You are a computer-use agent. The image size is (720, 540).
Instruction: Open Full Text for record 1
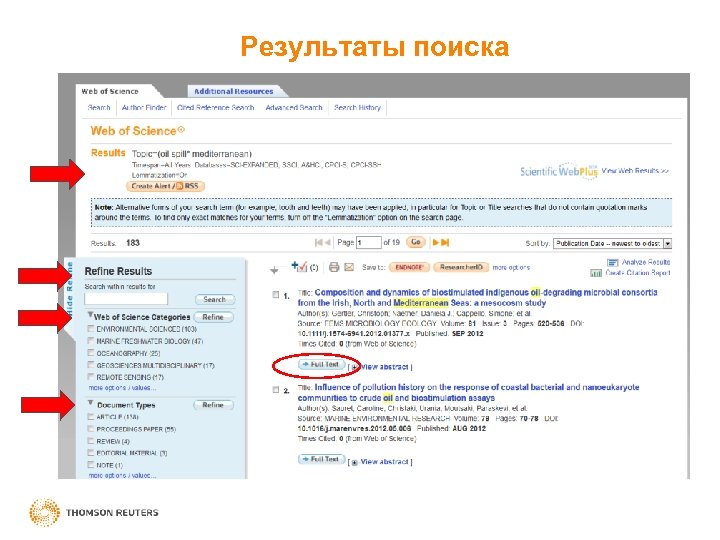click(321, 365)
